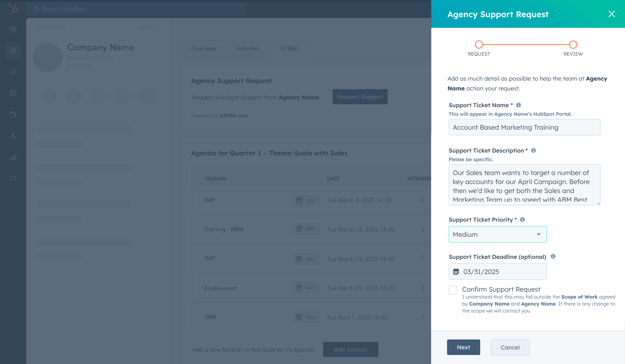Click the Request Support button
The width and height of the screenshot is (625, 364).
[360, 97]
